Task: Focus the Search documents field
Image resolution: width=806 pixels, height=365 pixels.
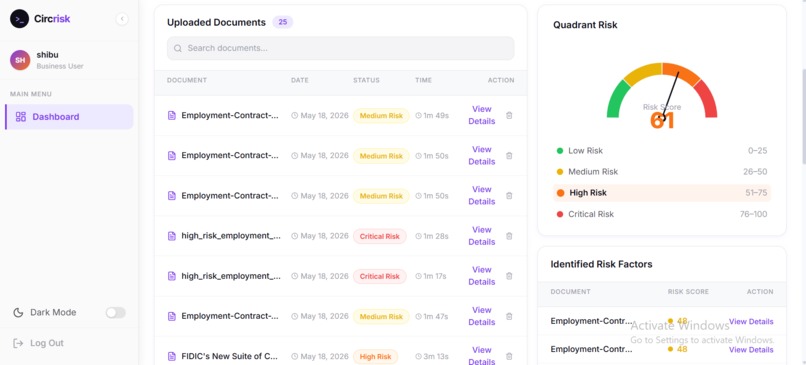Action: pos(340,48)
